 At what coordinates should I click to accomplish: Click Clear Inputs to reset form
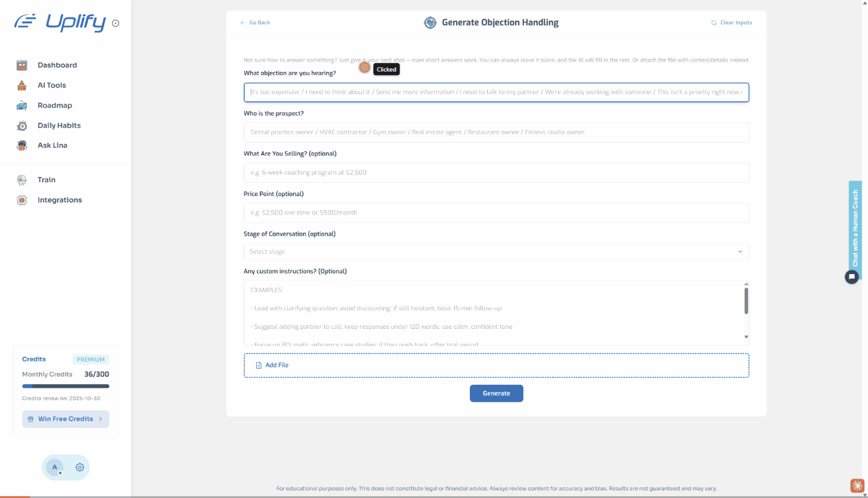click(x=731, y=23)
